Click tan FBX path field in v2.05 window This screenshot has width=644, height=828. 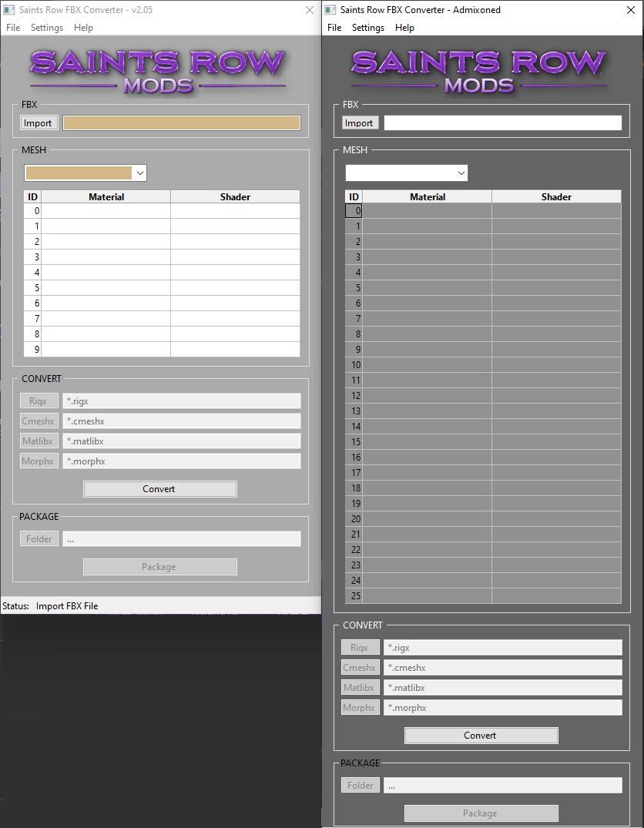pyautogui.click(x=182, y=123)
